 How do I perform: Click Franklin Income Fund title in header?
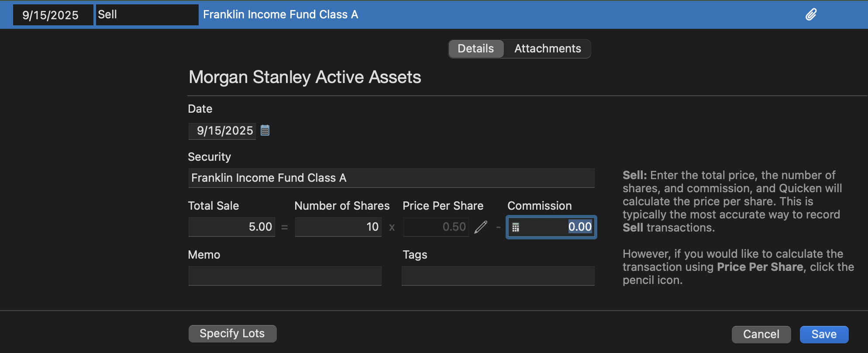pyautogui.click(x=280, y=15)
